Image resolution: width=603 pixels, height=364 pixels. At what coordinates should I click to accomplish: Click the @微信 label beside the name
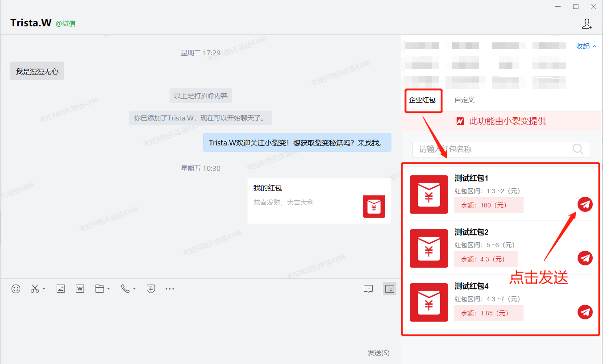tap(66, 24)
